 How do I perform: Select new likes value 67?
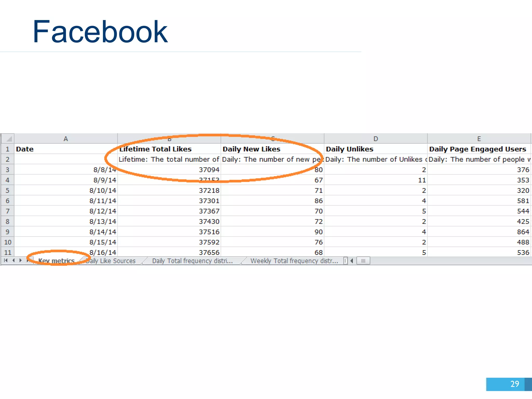tap(272, 180)
